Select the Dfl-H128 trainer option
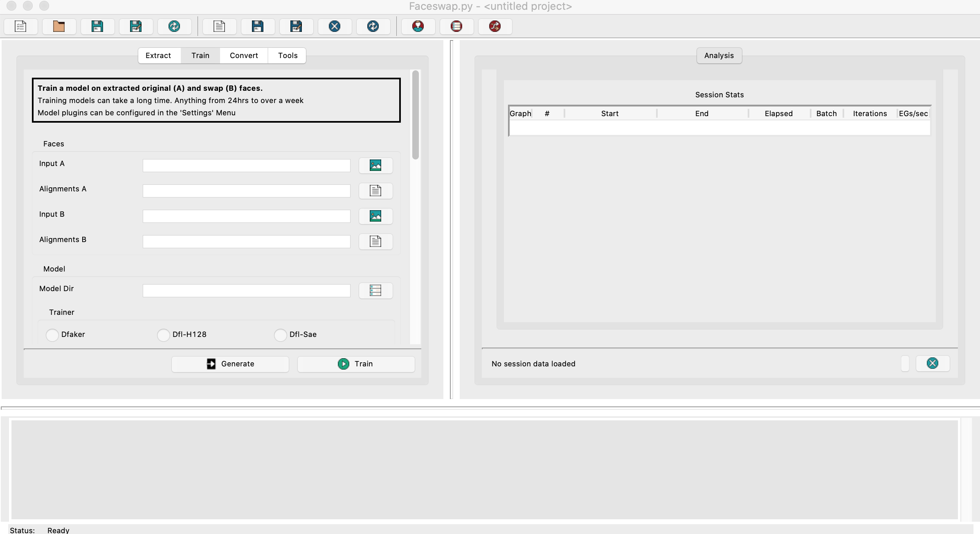This screenshot has height=534, width=980. [x=164, y=335]
